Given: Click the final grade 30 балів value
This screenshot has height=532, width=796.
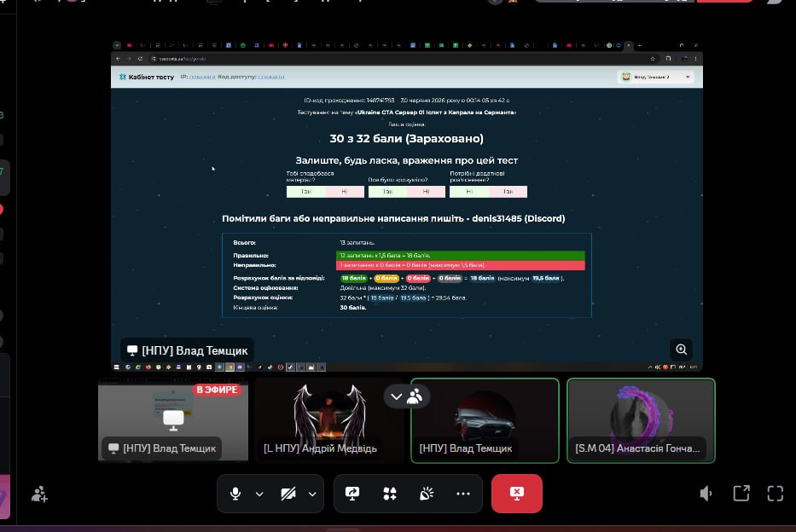Looking at the screenshot, I should point(353,308).
